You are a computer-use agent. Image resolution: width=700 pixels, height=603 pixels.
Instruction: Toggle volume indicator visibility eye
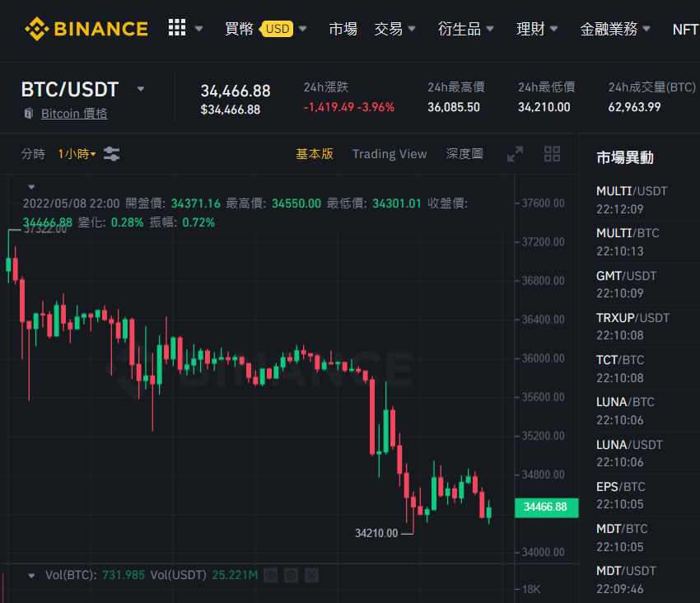pyautogui.click(x=271, y=575)
